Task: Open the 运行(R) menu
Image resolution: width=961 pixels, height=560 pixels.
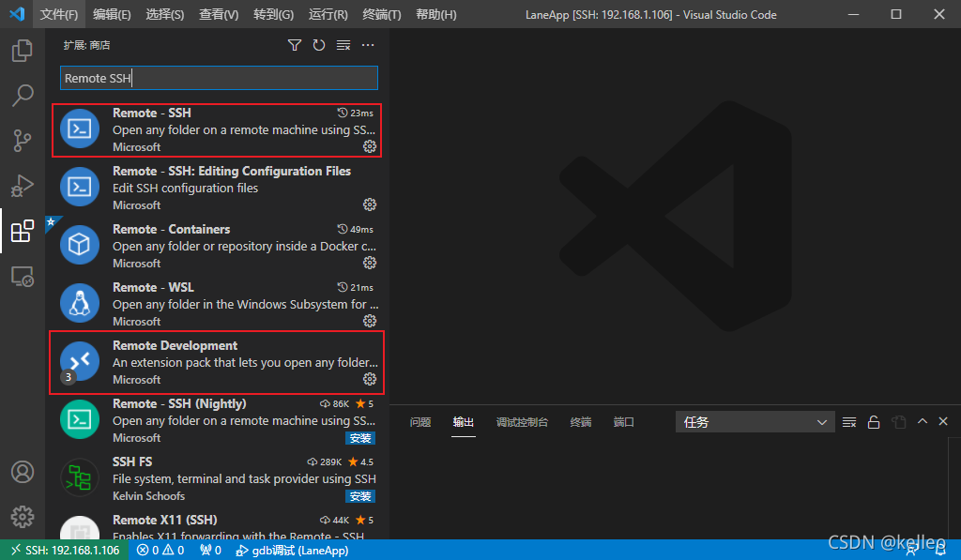Action: [328, 14]
